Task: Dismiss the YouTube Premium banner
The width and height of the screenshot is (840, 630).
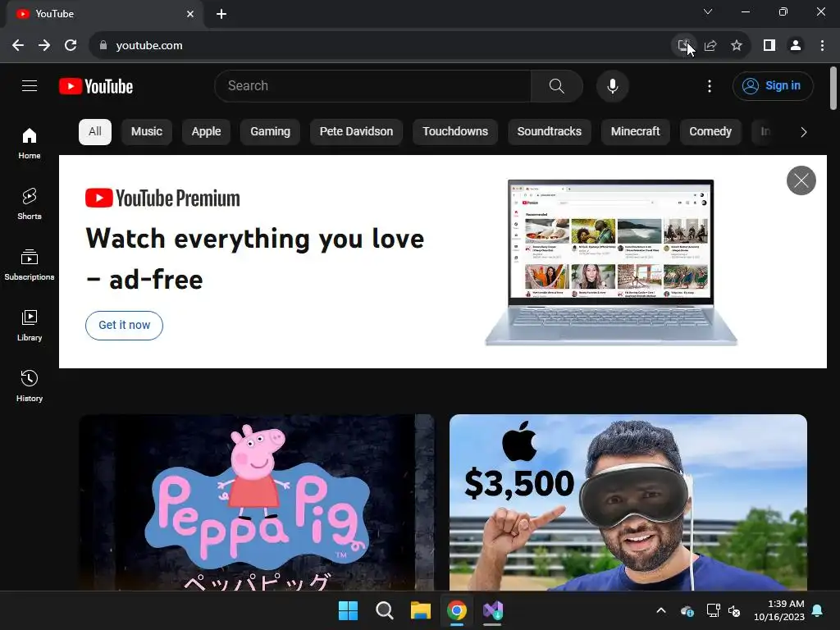Action: [801, 180]
